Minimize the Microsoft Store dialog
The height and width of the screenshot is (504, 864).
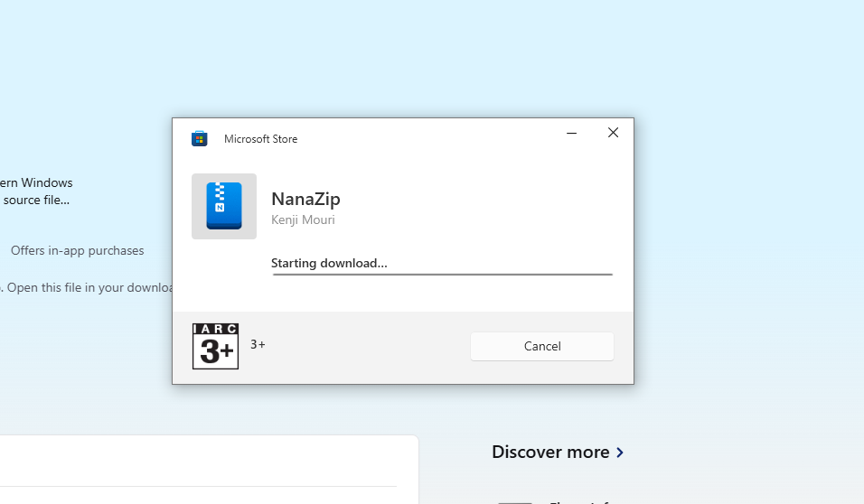coord(571,133)
